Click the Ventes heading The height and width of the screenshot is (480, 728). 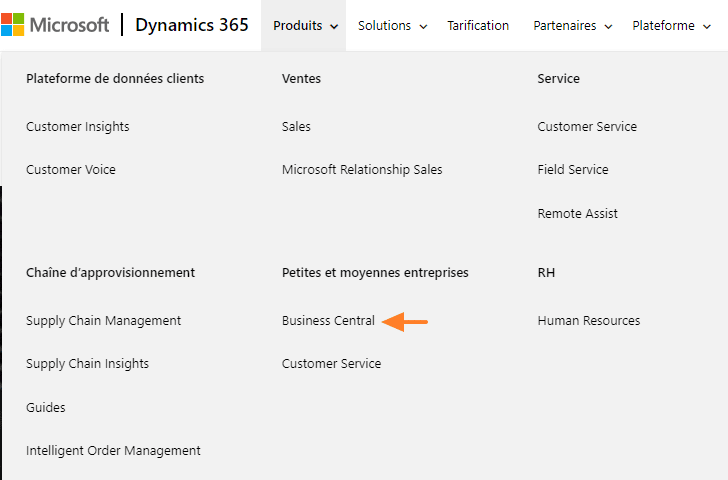(x=301, y=79)
